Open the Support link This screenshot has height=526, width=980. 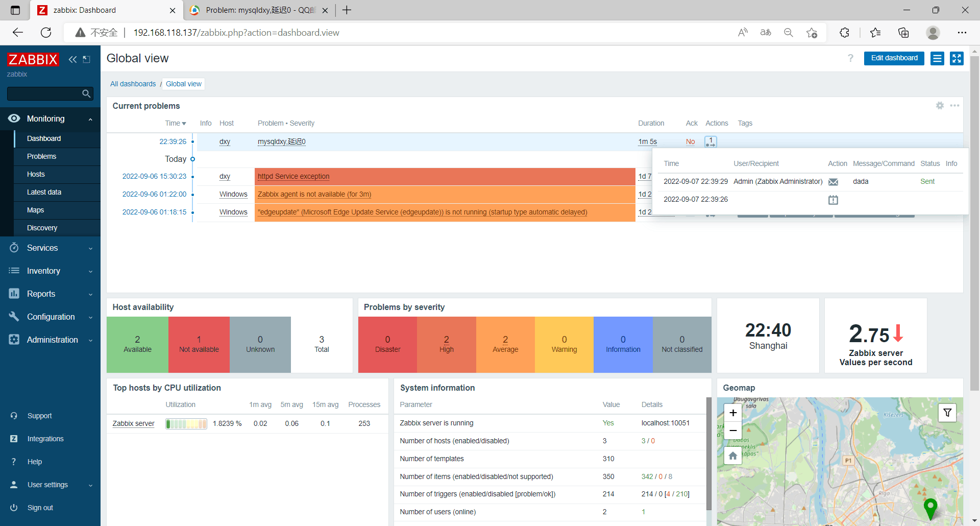[39, 416]
